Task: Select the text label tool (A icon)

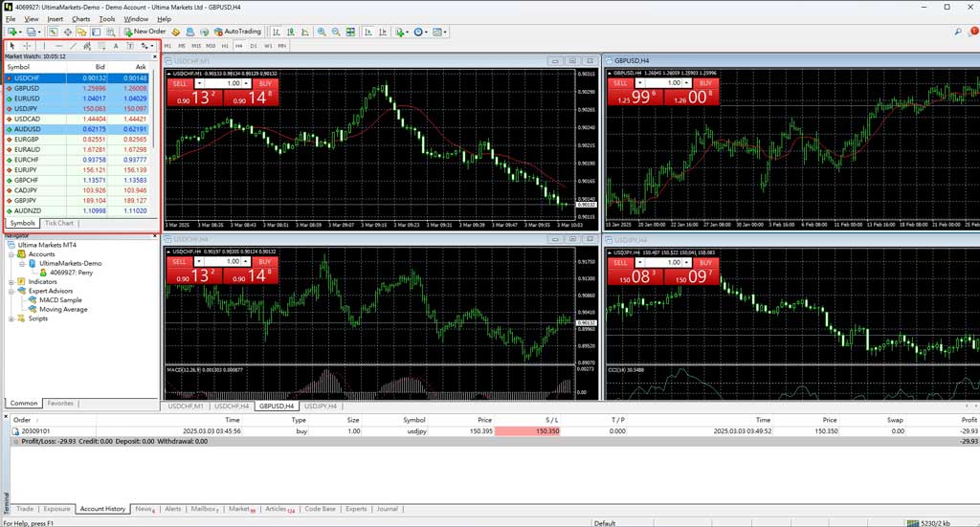Action: click(x=116, y=45)
